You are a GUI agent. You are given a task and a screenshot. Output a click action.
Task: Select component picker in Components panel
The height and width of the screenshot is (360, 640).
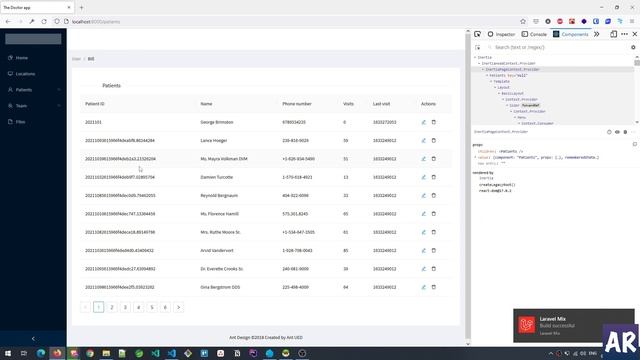click(478, 47)
